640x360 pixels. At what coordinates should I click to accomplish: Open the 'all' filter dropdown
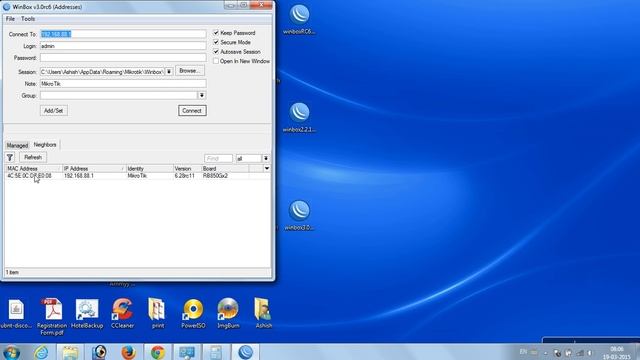(x=266, y=158)
